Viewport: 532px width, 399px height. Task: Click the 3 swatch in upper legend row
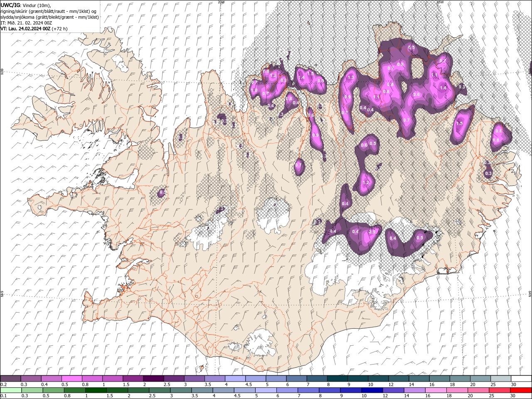194,379
